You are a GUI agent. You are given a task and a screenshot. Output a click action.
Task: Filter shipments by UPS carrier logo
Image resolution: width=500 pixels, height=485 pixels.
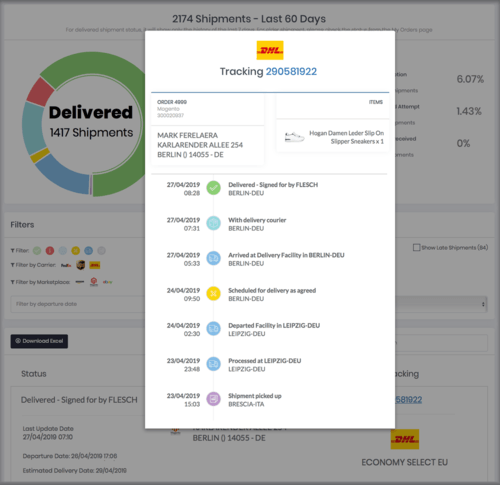pos(81,265)
